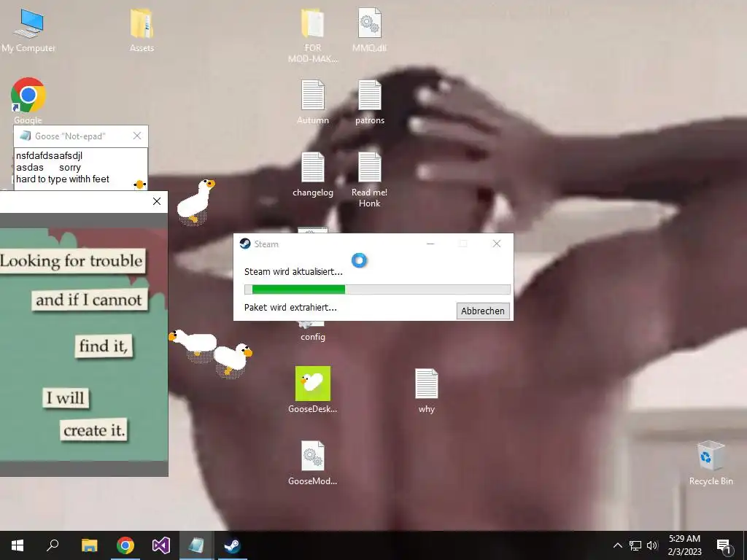The height and width of the screenshot is (560, 747).
Task: Close the Goose Not-epad window
Action: [x=137, y=136]
